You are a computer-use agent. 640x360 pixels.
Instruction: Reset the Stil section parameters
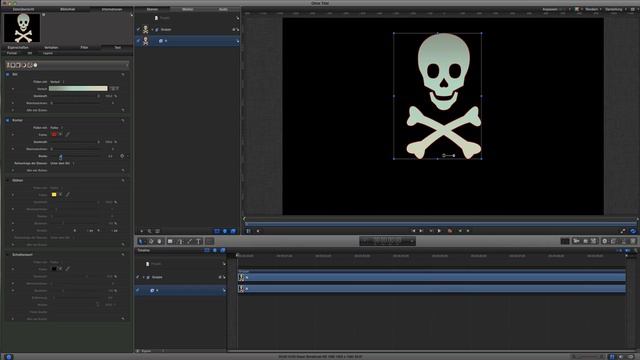tap(123, 75)
